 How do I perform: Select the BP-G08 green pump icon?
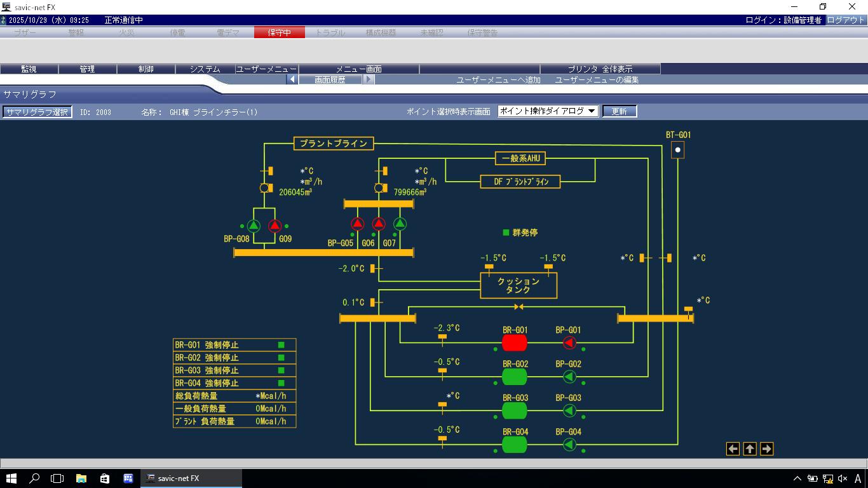point(254,226)
